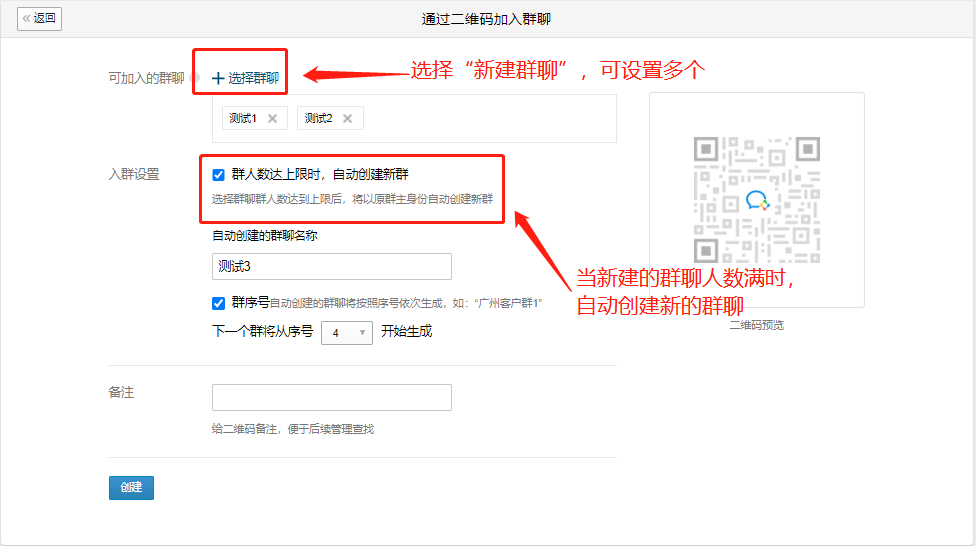976x546 pixels.
Task: Open the starting sequence number dropdown
Action: point(346,333)
